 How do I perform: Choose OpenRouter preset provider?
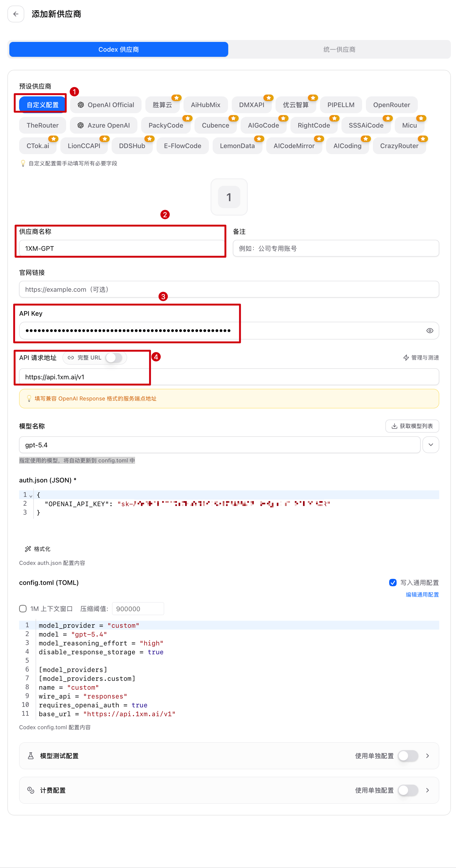coord(391,105)
